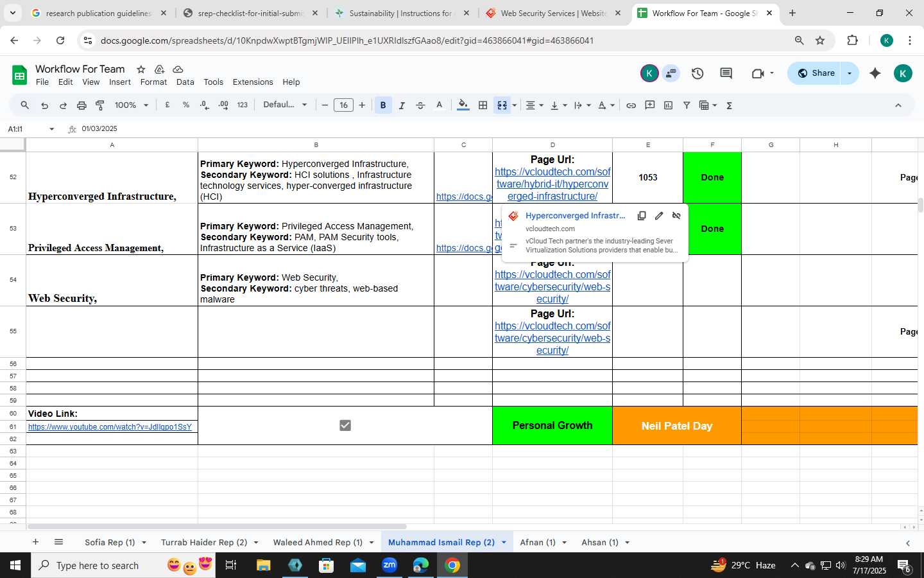The height and width of the screenshot is (578, 924).
Task: Click the font size field
Action: point(343,105)
